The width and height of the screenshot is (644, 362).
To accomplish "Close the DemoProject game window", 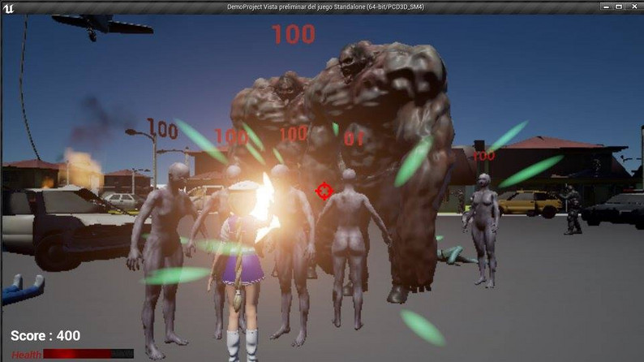I will 633,6.
